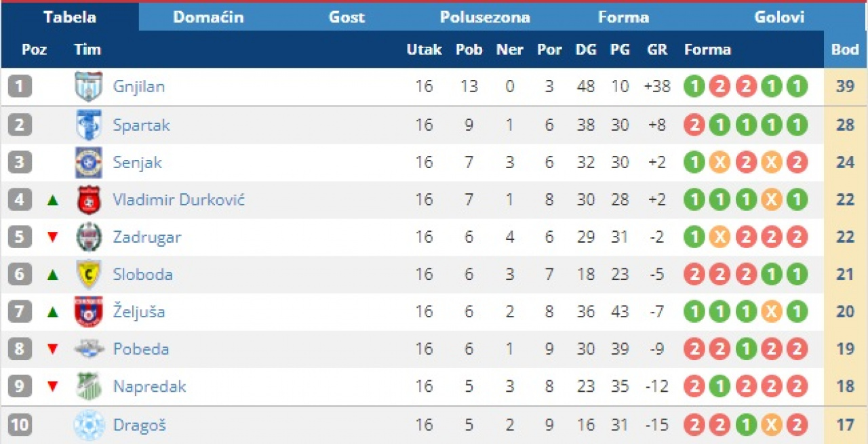Image resolution: width=868 pixels, height=444 pixels.
Task: Open the Gost tab
Action: (347, 17)
